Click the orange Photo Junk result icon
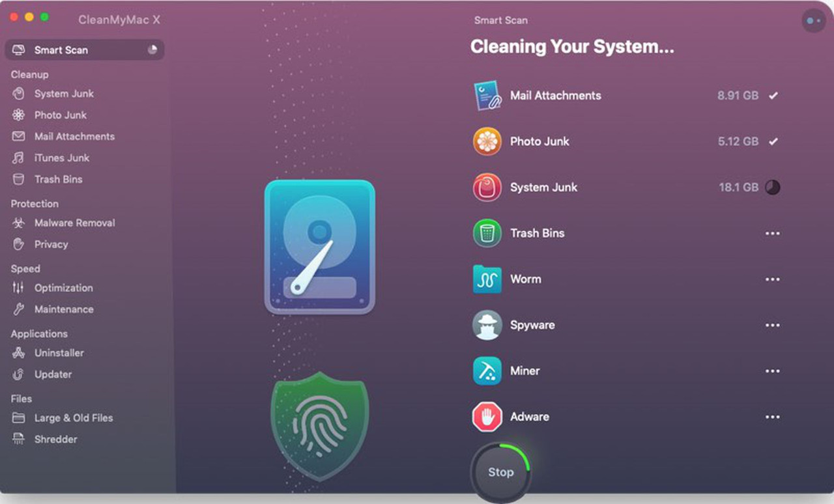Screen dimensions: 834x504 (x=487, y=141)
